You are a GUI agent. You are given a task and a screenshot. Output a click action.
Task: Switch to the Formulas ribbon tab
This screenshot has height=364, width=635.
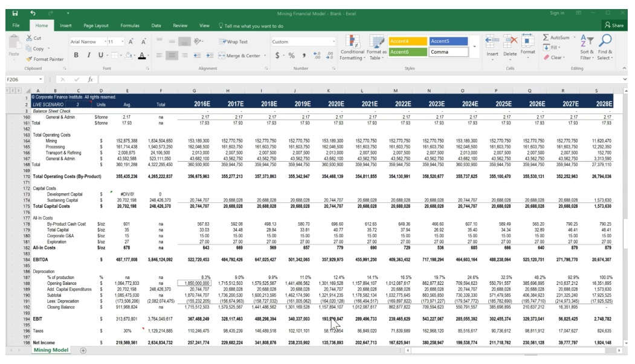[129, 26]
